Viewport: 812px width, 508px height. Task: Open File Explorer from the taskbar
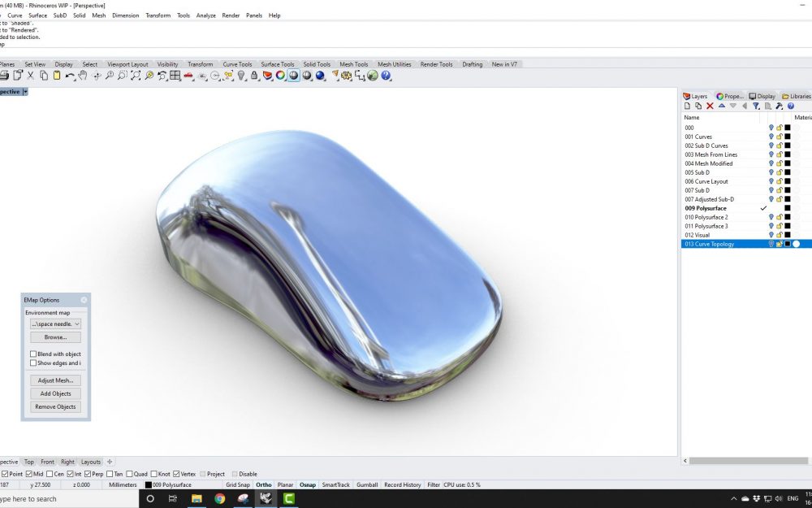197,499
